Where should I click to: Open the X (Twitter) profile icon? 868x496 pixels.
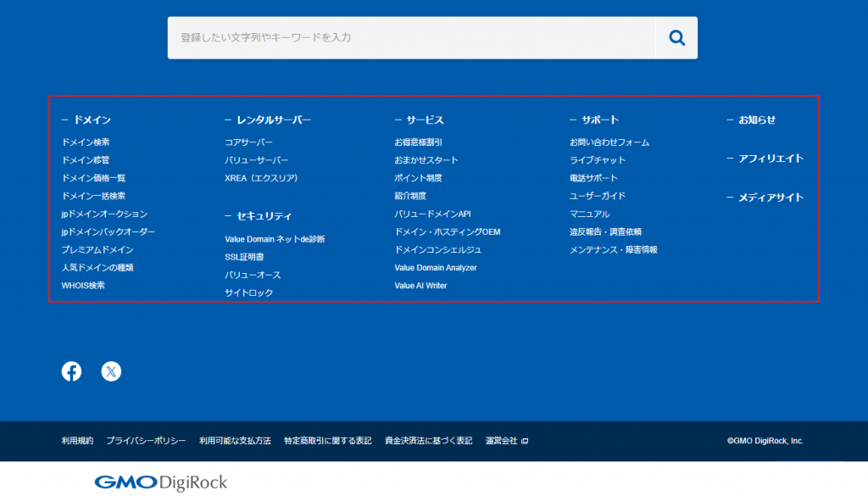(x=111, y=371)
